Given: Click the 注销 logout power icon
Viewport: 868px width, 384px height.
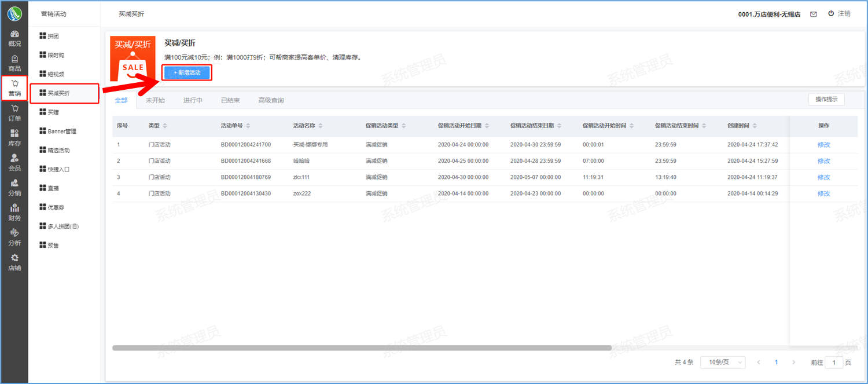Looking at the screenshot, I should pos(831,13).
